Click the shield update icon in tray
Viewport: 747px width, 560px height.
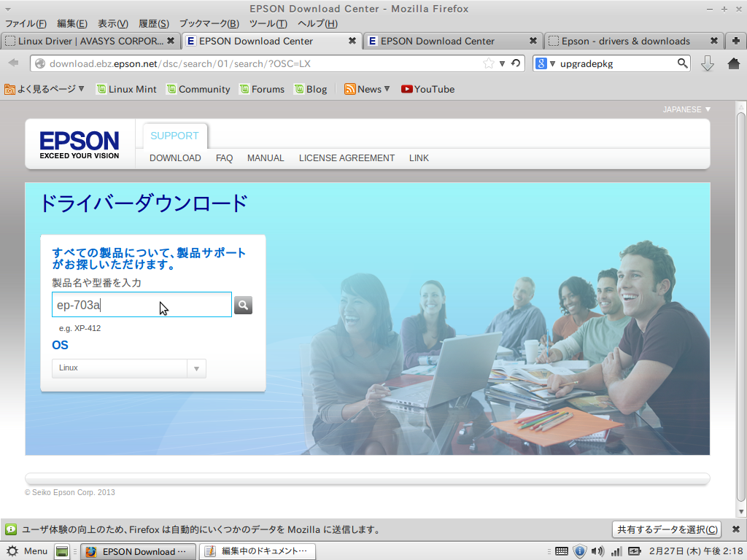tap(579, 551)
